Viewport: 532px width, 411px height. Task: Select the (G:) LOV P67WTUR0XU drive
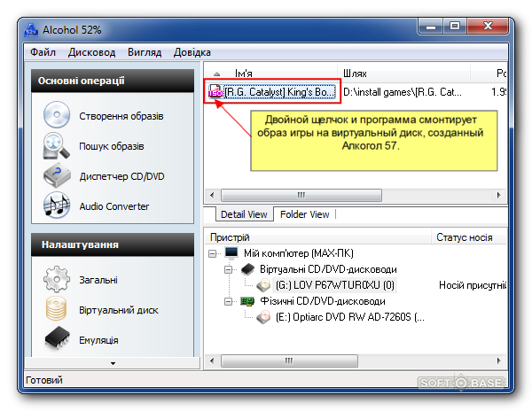(335, 285)
